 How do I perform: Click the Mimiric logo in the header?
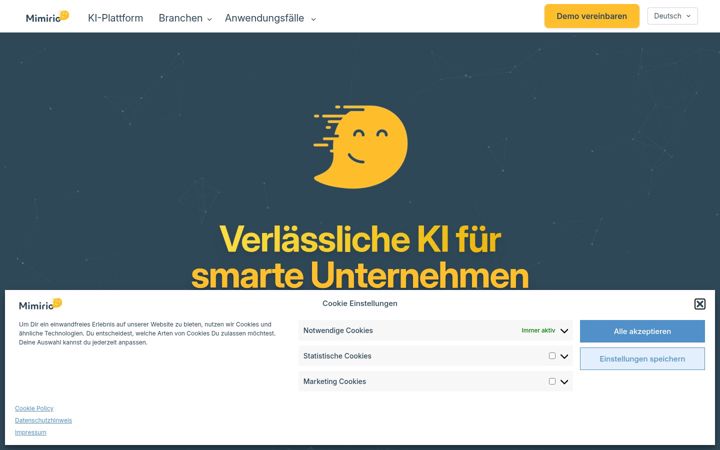47,17
